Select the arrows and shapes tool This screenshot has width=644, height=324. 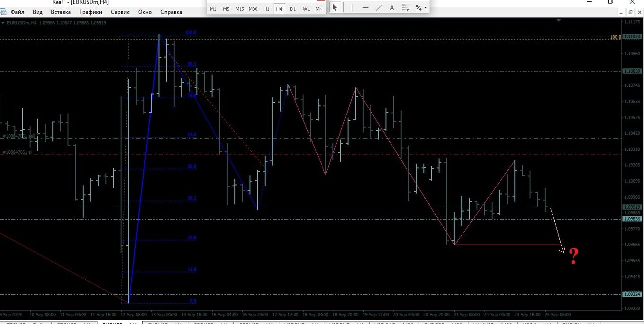click(x=419, y=8)
